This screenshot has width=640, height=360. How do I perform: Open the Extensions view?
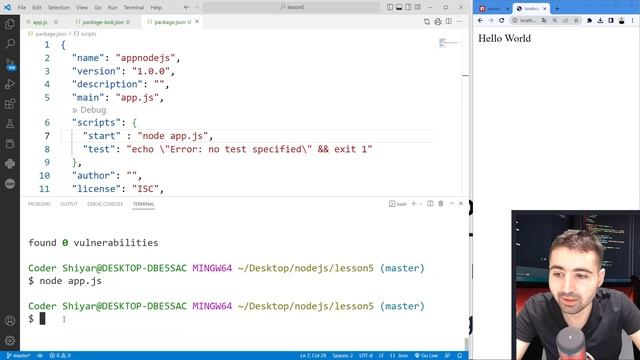[x=10, y=104]
